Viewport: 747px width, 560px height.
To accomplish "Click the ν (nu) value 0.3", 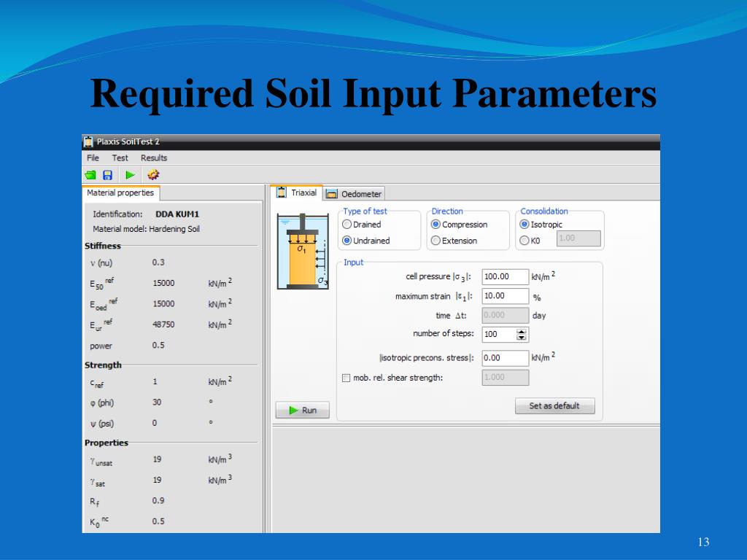I will point(158,262).
